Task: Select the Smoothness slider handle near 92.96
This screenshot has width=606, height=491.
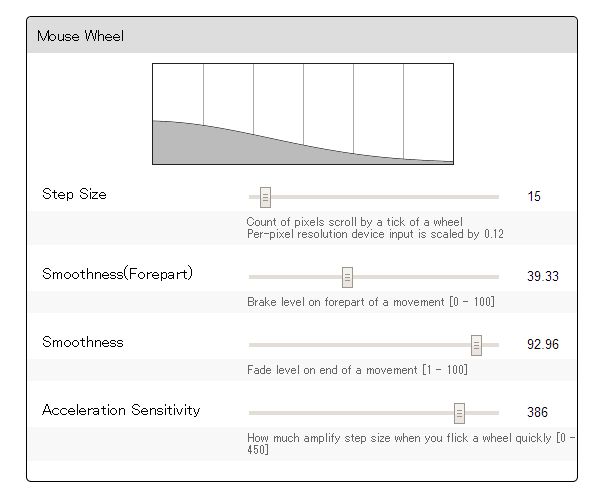Action: coord(477,345)
